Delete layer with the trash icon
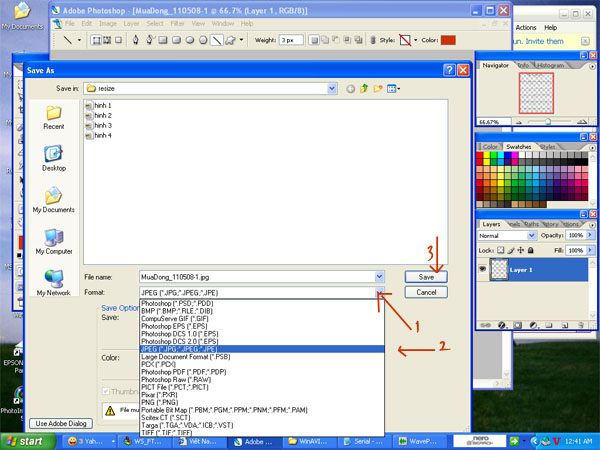Viewport: 600px width, 450px height. (581, 325)
